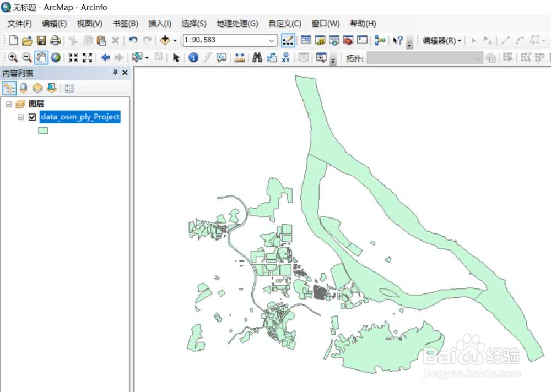
Task: Open the 地理处理(G) menu
Action: (x=237, y=24)
